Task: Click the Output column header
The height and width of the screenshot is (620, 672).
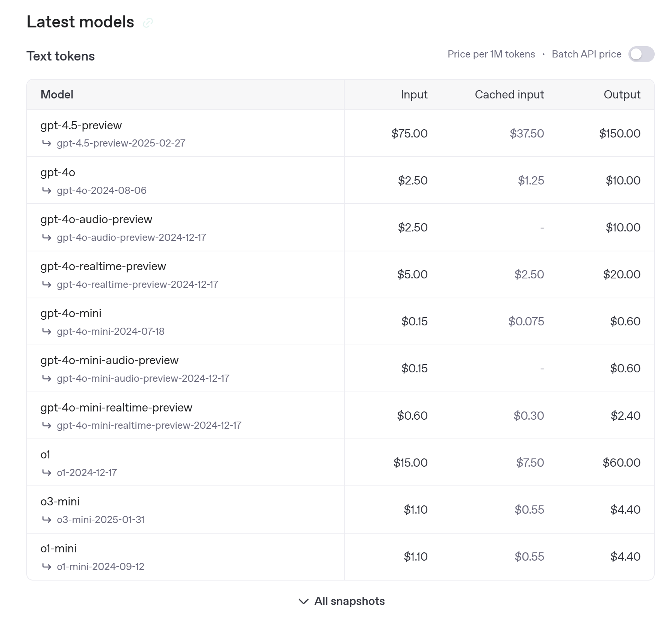Action: click(622, 94)
